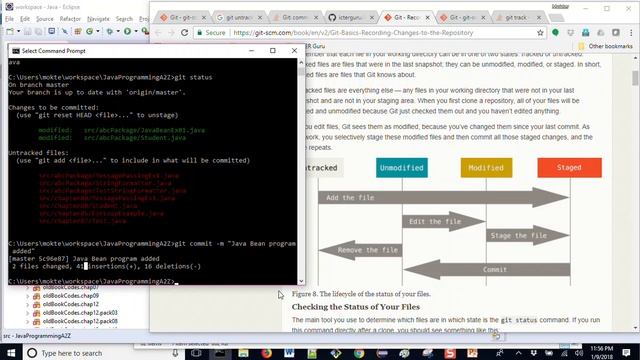This screenshot has width=640, height=360.
Task: Open Microsoft Word from the taskbar
Action: pos(289,353)
